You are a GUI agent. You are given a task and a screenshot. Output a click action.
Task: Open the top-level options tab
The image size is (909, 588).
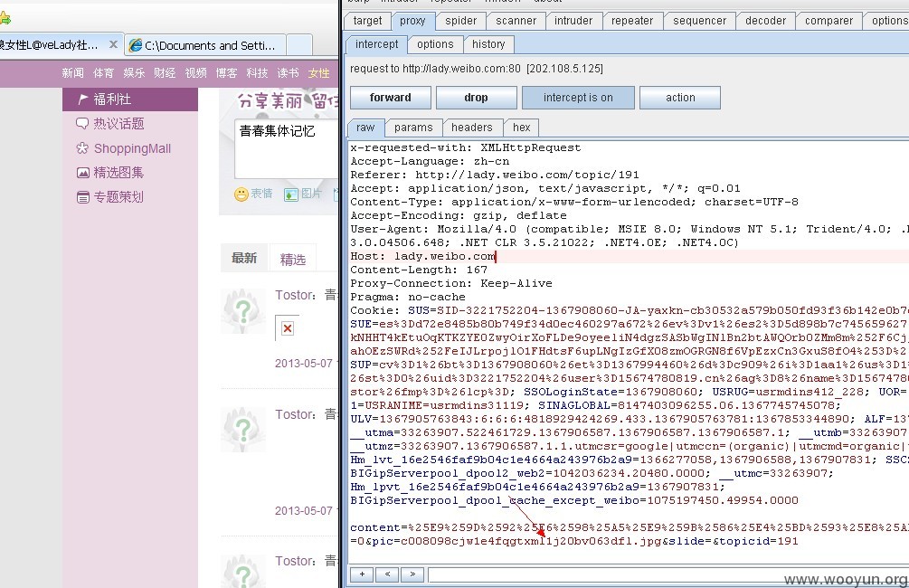tap(889, 21)
